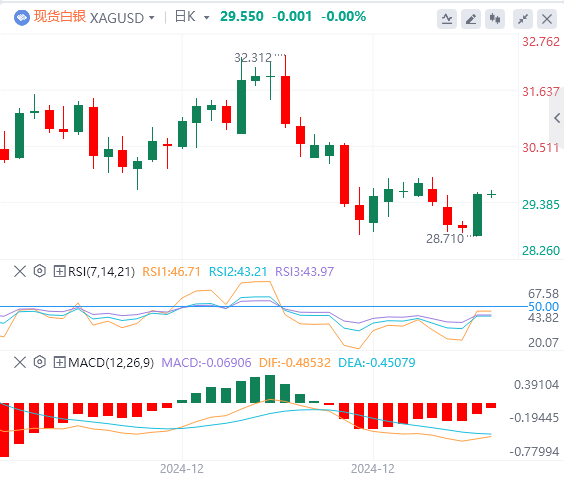Open RSI indicator settings gear

40,271
